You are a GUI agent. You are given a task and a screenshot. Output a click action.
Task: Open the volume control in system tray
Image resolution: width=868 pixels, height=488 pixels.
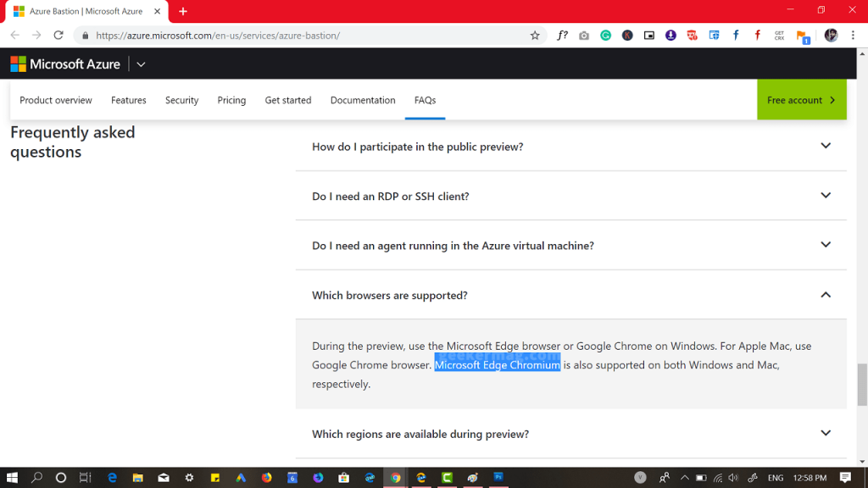[x=733, y=478]
